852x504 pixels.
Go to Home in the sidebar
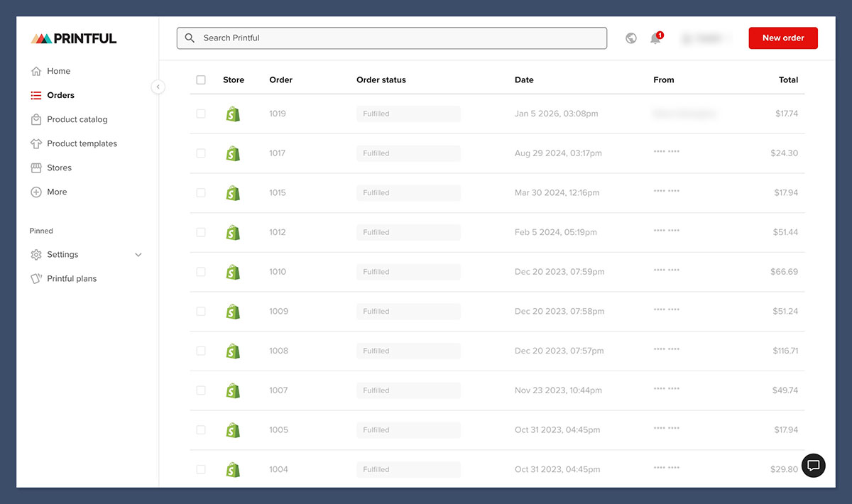(58, 71)
